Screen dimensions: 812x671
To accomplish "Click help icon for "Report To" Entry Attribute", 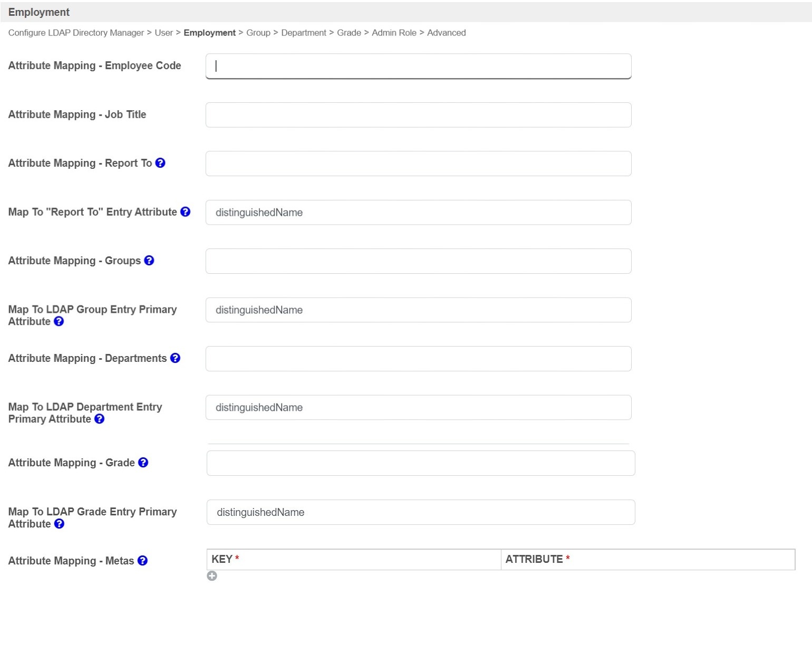I will [x=185, y=212].
